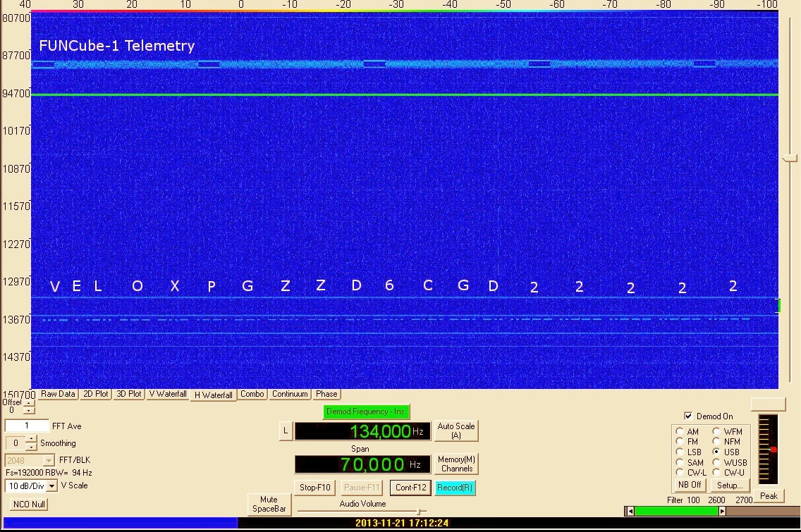Screen dimensions: 801x532
Task: Increase the Smoothing spinner value
Action: (30, 440)
